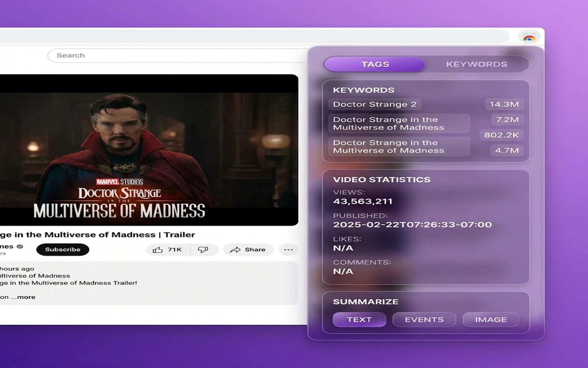Select TEXT summarize option
The height and width of the screenshot is (368, 588).
point(359,320)
